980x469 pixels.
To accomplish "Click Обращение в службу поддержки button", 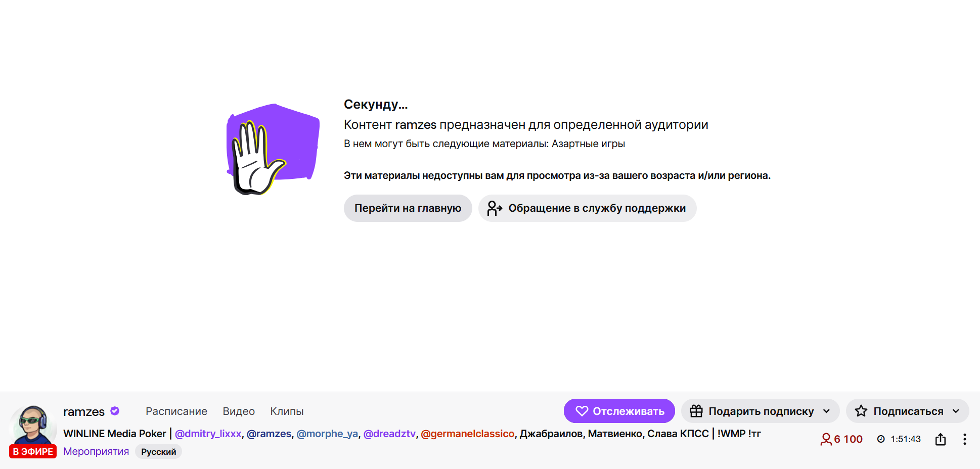I will pos(587,208).
